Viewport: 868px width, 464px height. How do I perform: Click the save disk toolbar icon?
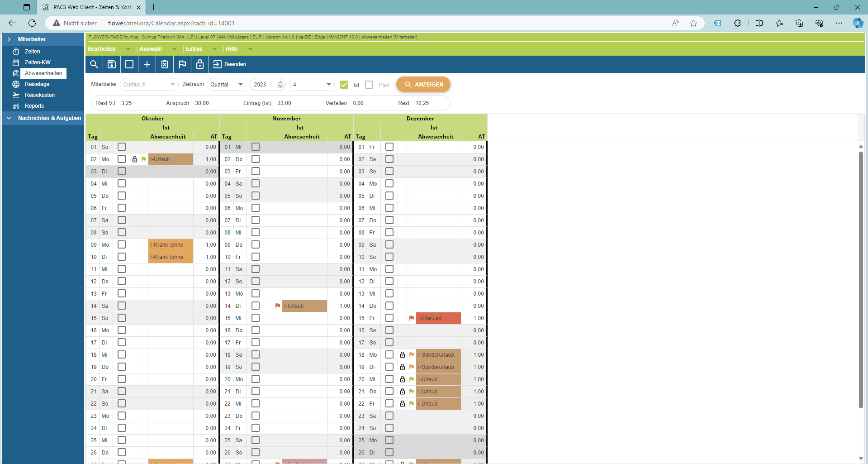pyautogui.click(x=112, y=64)
